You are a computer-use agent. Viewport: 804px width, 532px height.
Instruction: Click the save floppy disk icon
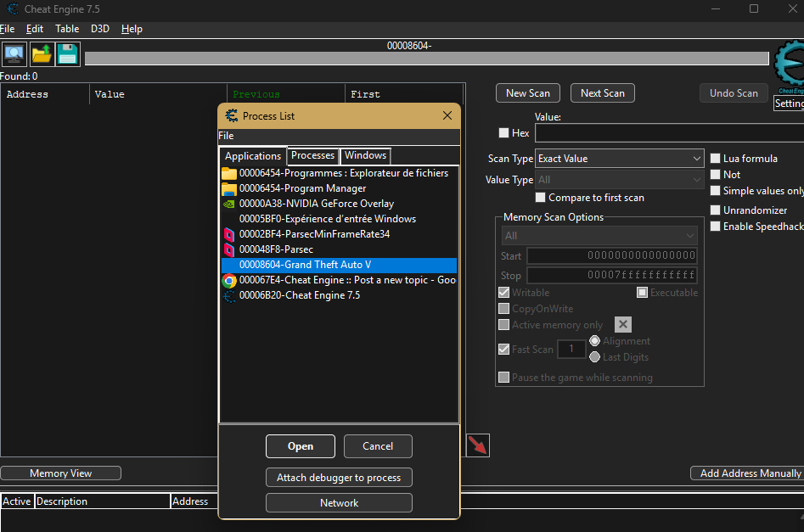[68, 54]
